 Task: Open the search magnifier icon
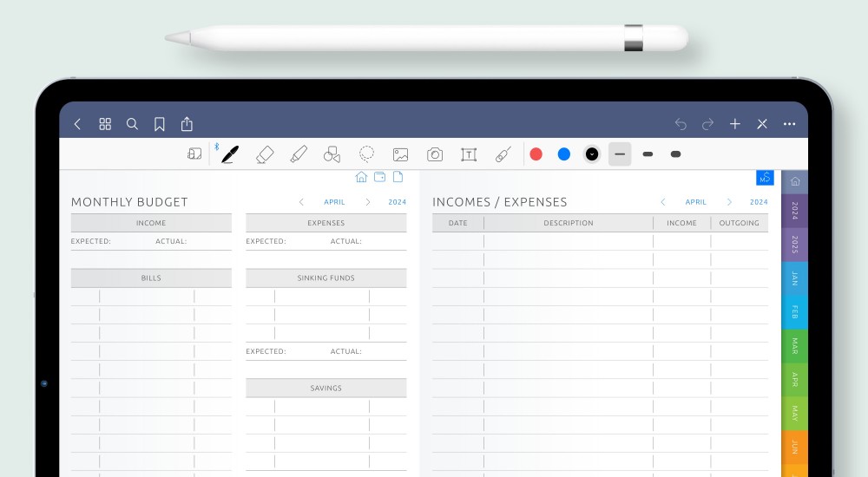[x=132, y=124]
